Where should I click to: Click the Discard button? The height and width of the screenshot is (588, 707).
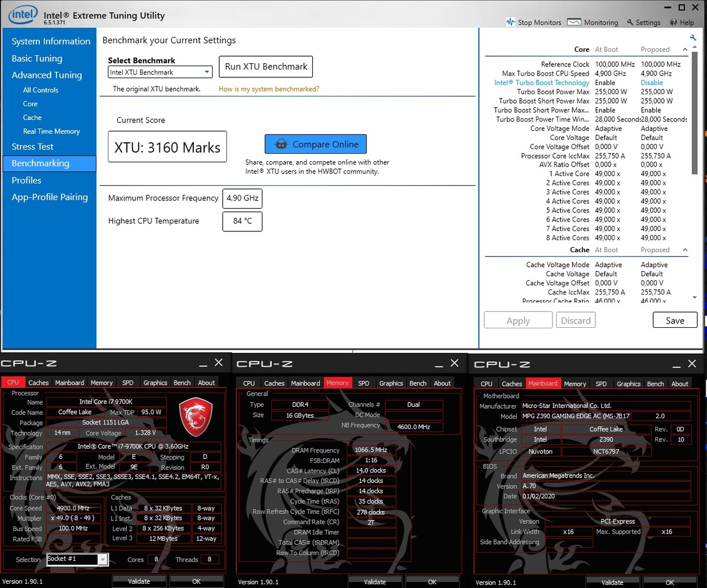coord(575,320)
